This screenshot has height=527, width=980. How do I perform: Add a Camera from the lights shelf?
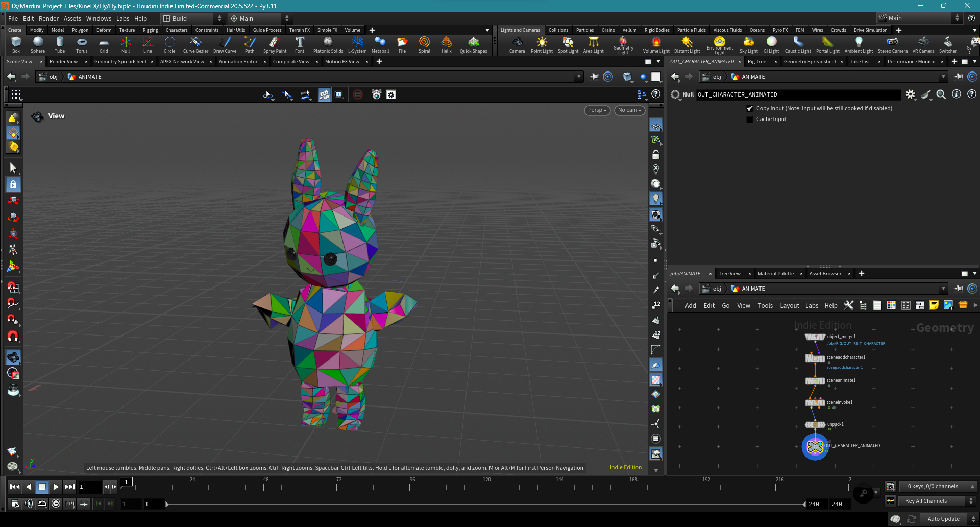click(x=517, y=45)
